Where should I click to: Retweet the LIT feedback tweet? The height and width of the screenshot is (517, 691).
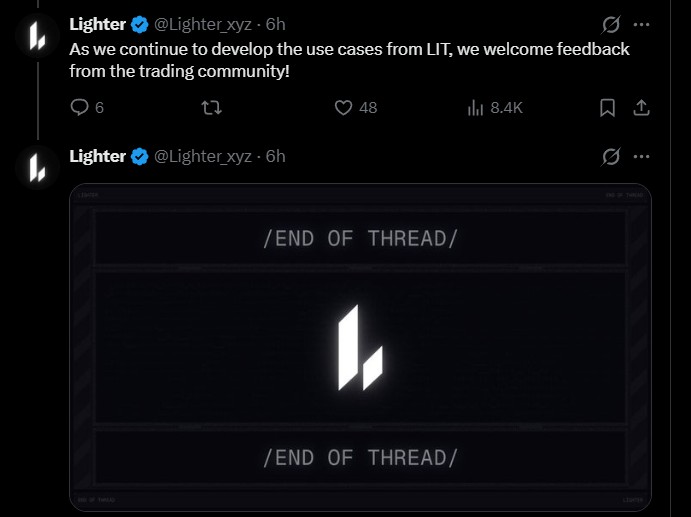tap(211, 107)
